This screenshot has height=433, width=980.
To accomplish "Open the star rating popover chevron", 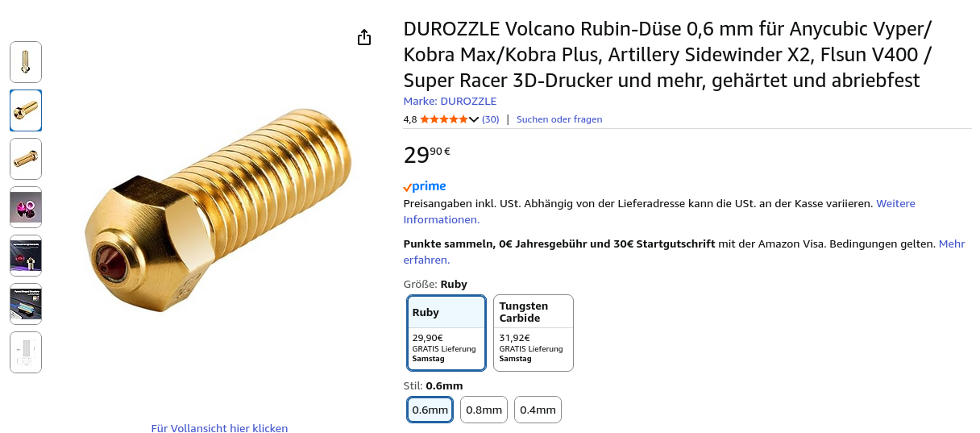I will (474, 119).
